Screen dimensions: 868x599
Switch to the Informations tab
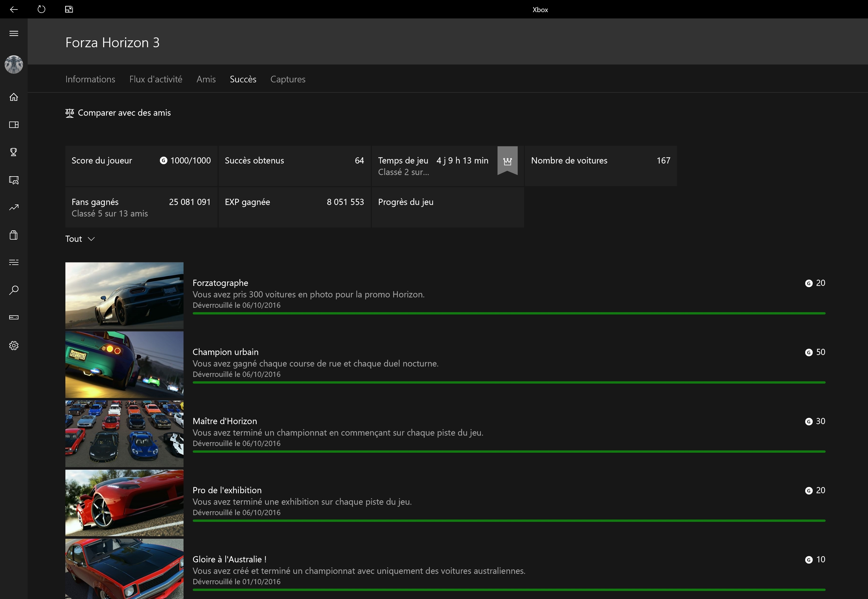point(90,79)
